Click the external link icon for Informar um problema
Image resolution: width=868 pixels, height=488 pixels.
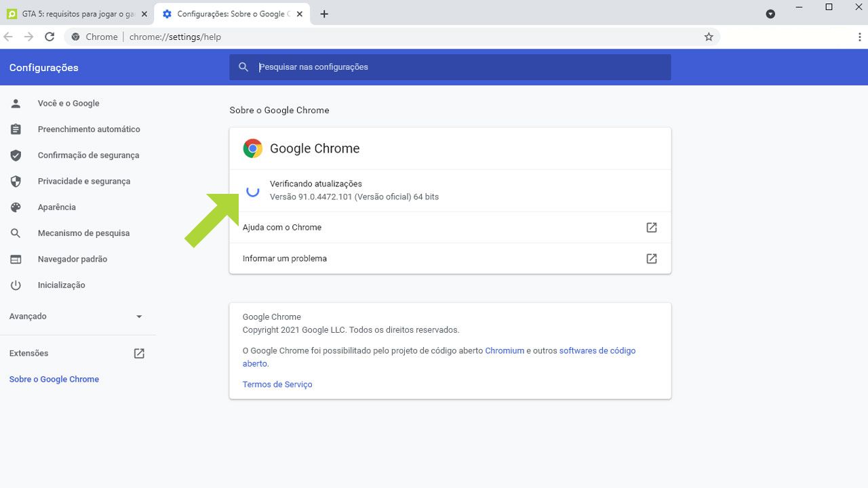coord(652,259)
